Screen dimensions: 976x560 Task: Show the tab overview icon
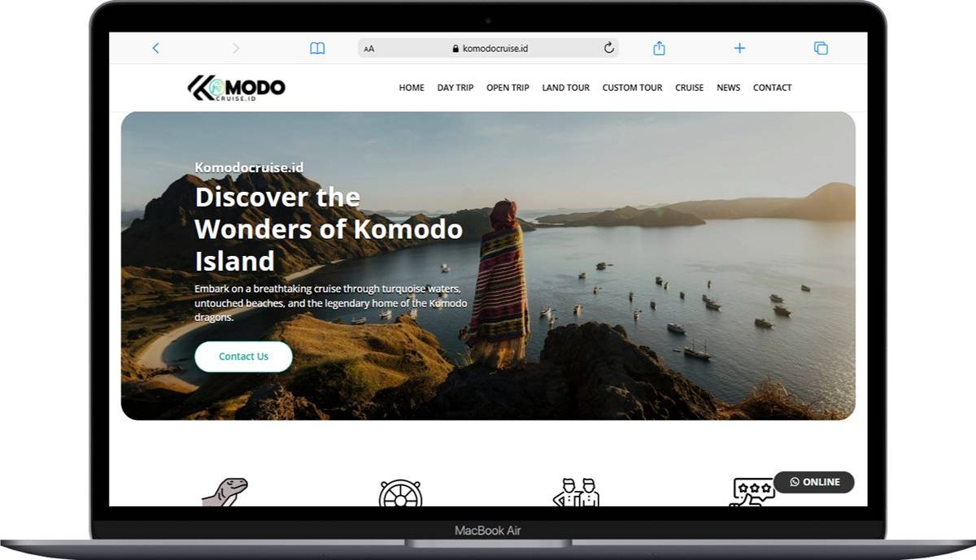click(x=821, y=48)
